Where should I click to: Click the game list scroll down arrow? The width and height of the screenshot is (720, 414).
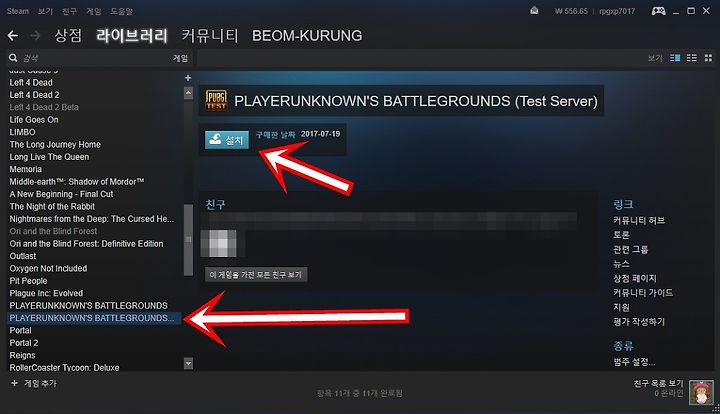(x=188, y=364)
